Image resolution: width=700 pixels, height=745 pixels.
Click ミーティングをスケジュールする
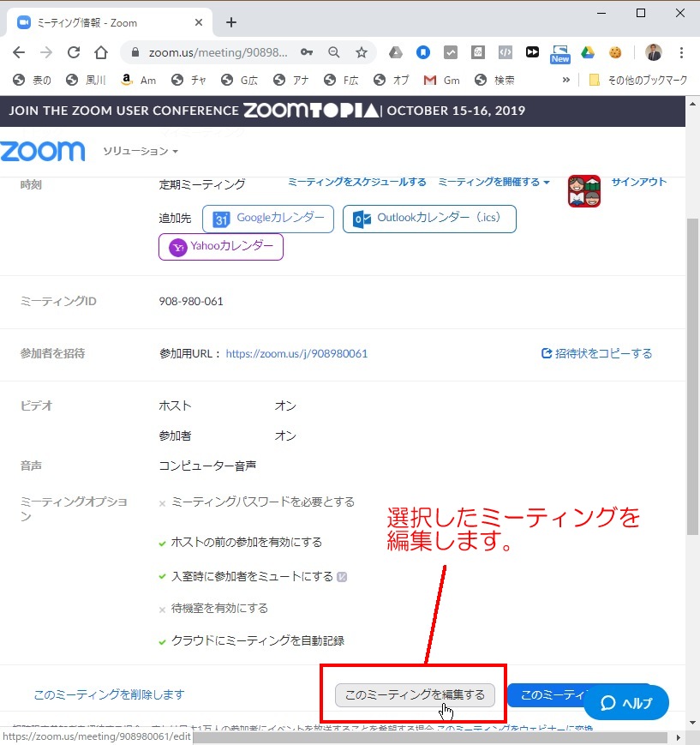[x=357, y=182]
